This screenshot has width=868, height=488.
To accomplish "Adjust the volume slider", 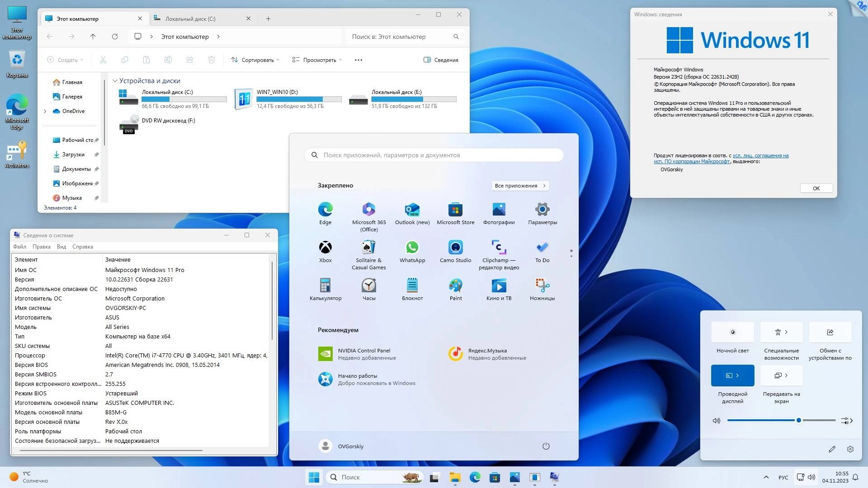I will click(781, 421).
